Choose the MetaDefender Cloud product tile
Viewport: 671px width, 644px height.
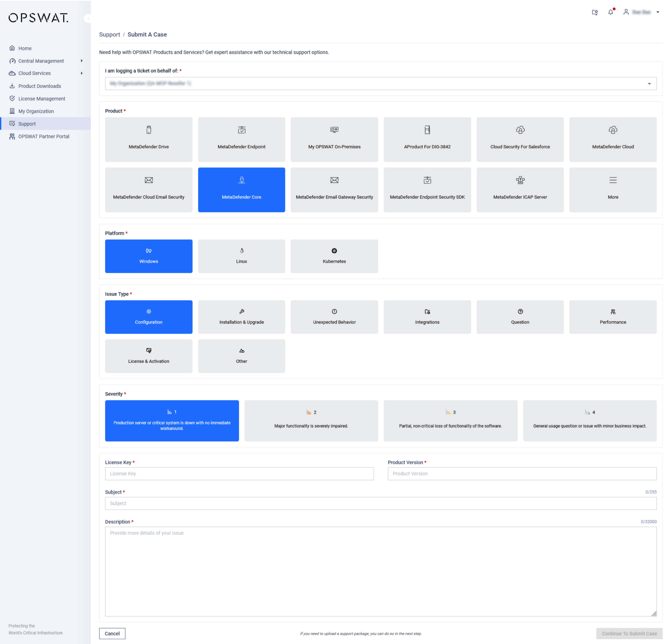612,140
